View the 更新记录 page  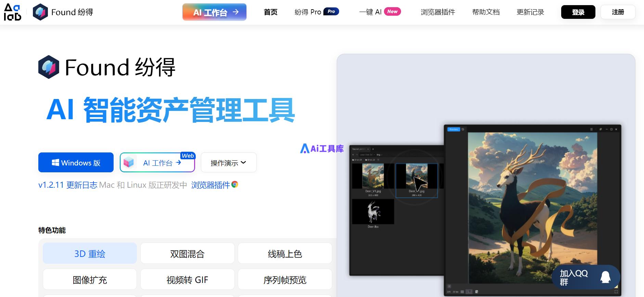530,12
